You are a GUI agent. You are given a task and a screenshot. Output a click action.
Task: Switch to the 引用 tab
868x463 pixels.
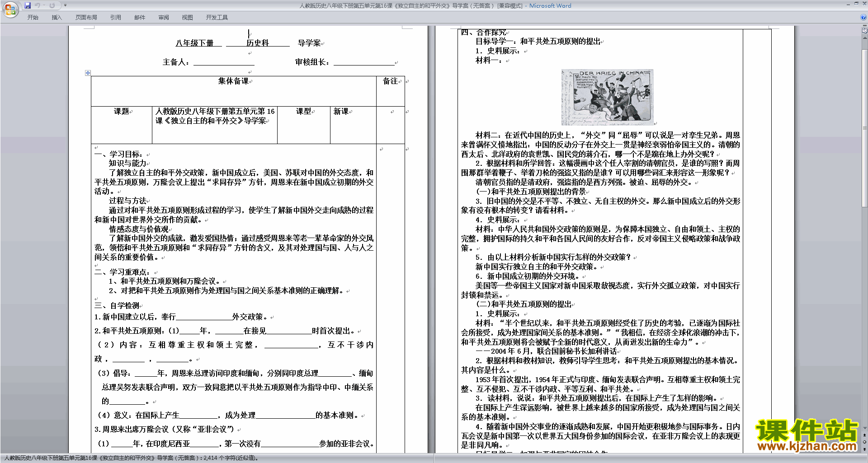115,18
